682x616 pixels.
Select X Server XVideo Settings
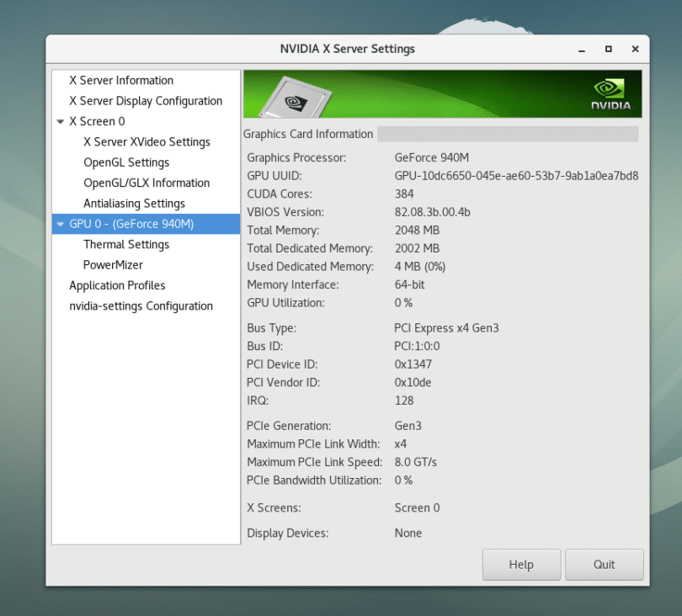[x=147, y=141]
